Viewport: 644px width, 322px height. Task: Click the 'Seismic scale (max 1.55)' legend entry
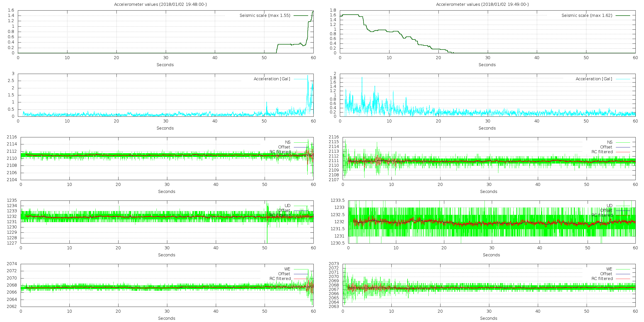(x=265, y=15)
